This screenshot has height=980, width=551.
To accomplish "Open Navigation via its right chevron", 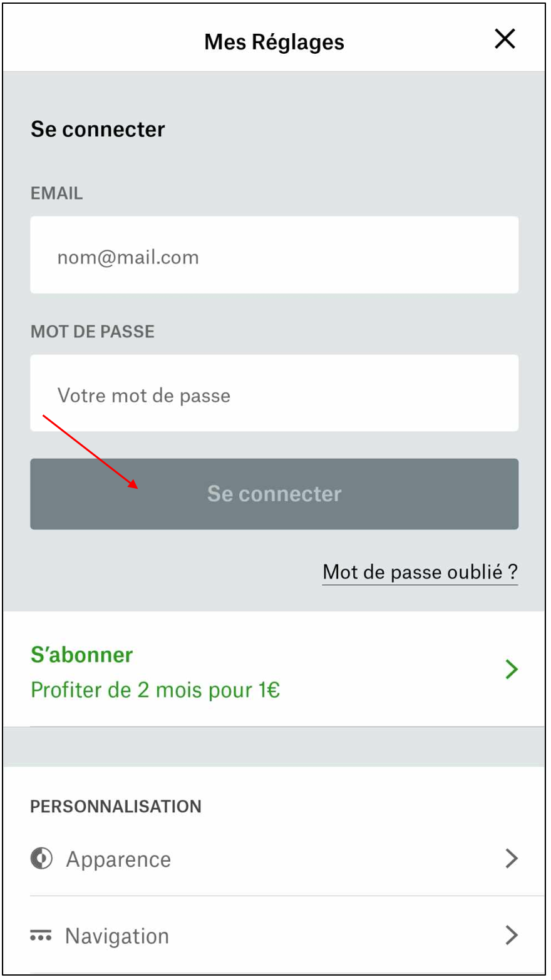I will (512, 935).
